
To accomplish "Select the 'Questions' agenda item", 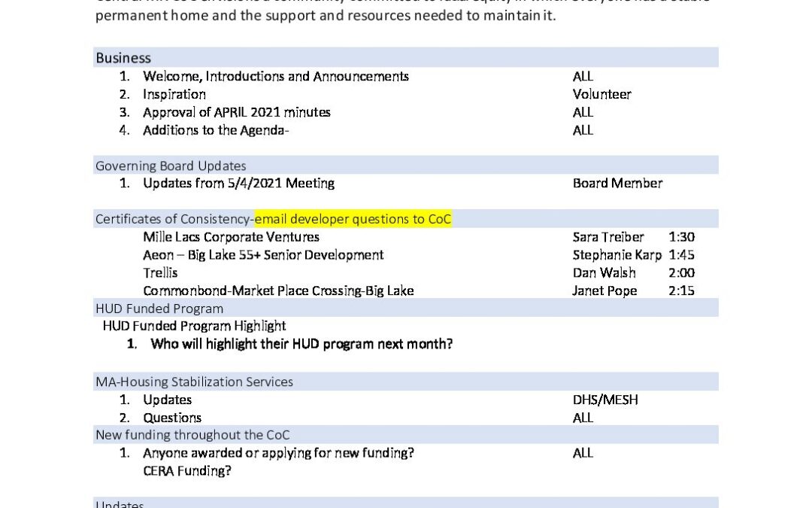I will pyautogui.click(x=172, y=418).
